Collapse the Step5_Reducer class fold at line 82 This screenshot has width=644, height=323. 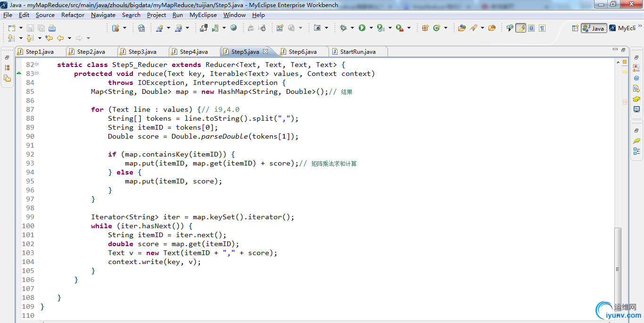point(37,65)
